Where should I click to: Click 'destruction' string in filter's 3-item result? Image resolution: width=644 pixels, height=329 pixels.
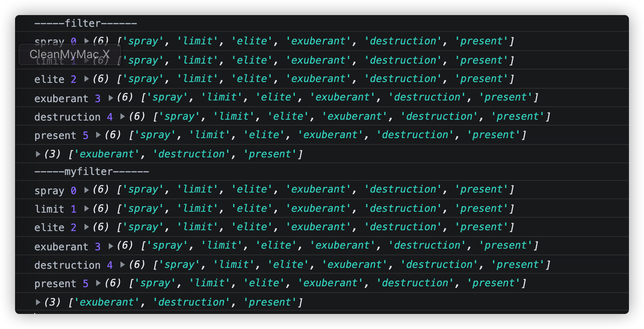pyautogui.click(x=192, y=154)
